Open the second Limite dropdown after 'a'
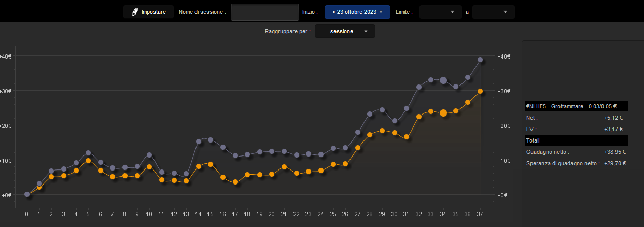This screenshot has height=227, width=644. (x=494, y=12)
